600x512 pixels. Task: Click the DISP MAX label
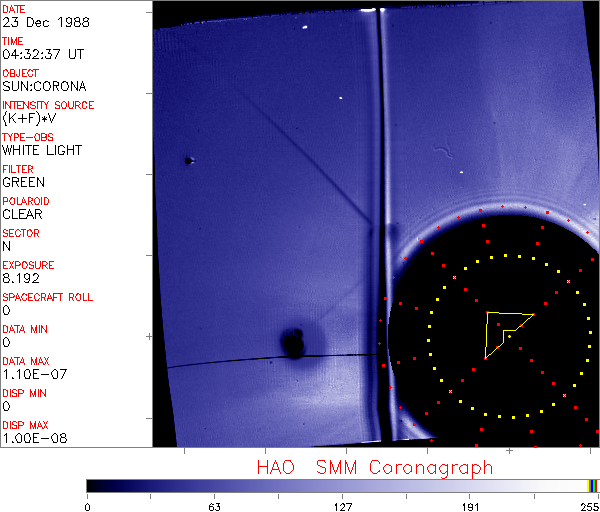tap(25, 425)
